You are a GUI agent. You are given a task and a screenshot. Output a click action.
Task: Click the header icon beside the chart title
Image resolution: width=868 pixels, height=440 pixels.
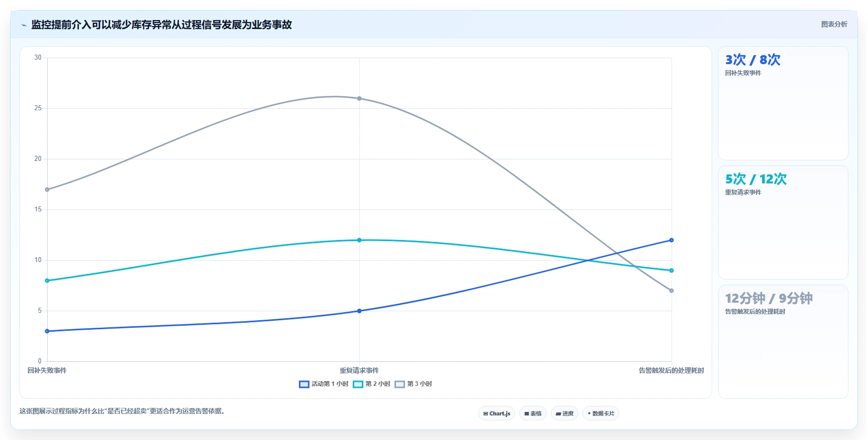(x=24, y=25)
